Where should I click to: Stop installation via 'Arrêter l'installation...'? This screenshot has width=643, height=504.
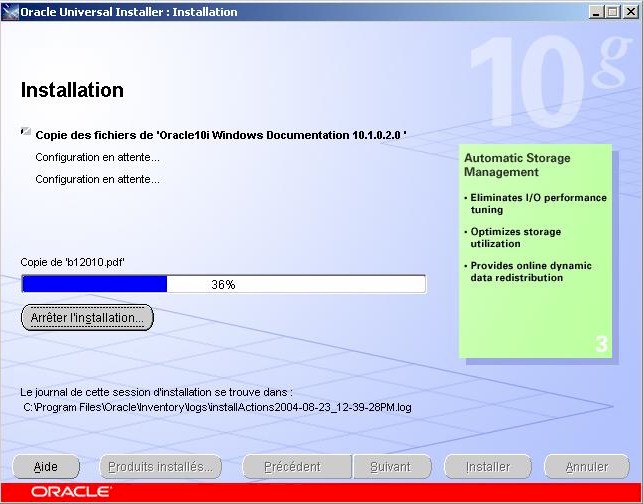tap(87, 317)
